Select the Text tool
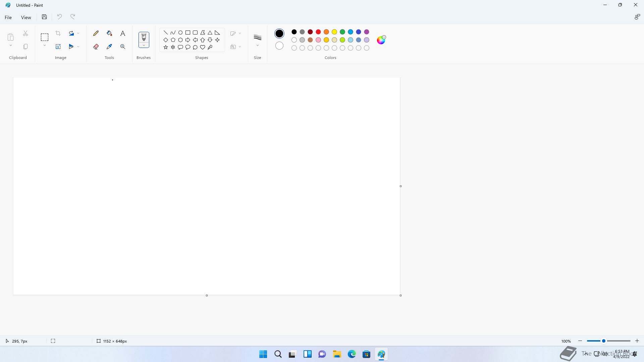644x362 pixels. pyautogui.click(x=123, y=33)
